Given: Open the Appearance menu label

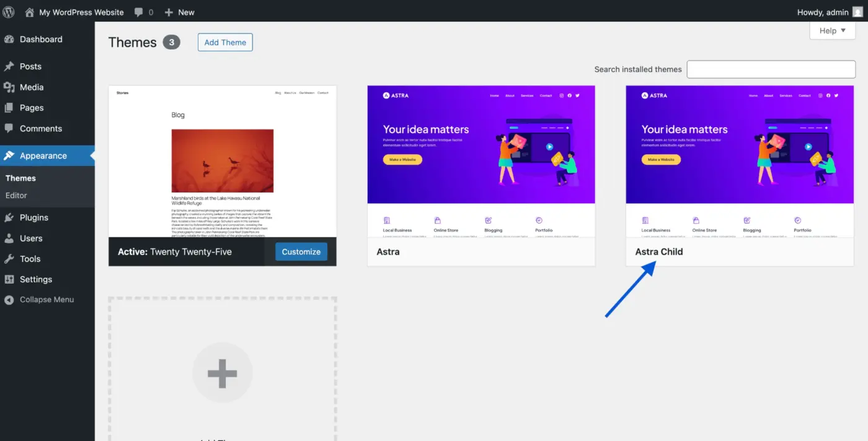Looking at the screenshot, I should click(x=43, y=155).
